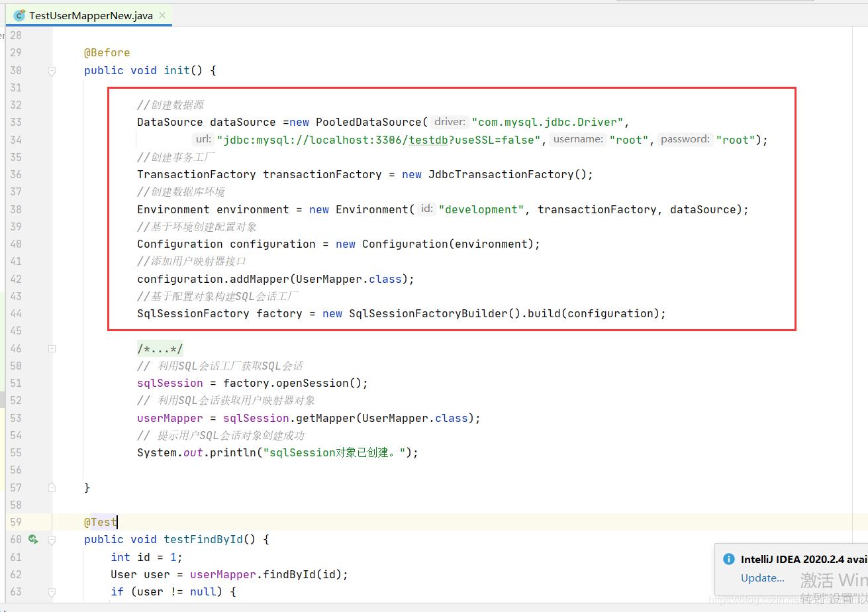This screenshot has width=868, height=612.
Task: Click the "development" string literal
Action: [x=481, y=209]
